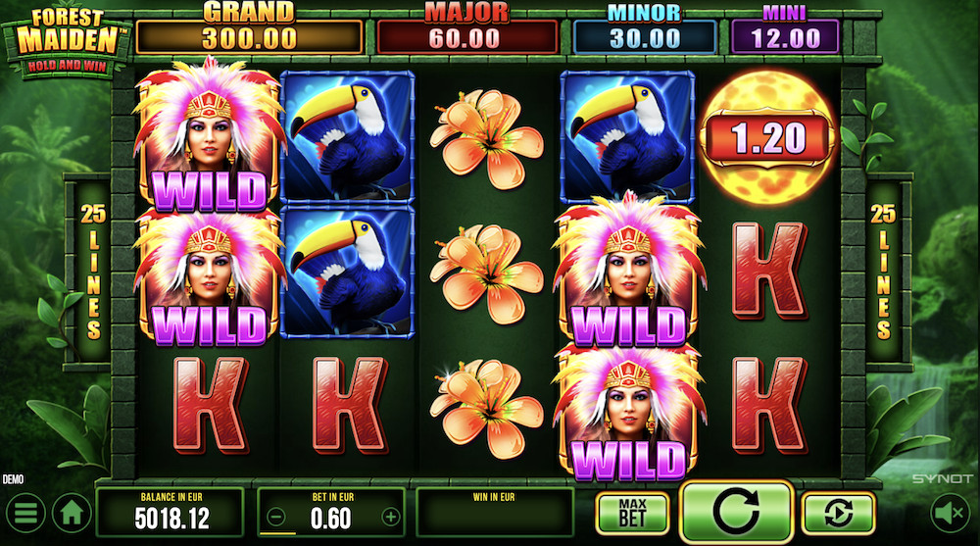Open the hamburger menu icon
The image size is (980, 546).
[x=25, y=513]
